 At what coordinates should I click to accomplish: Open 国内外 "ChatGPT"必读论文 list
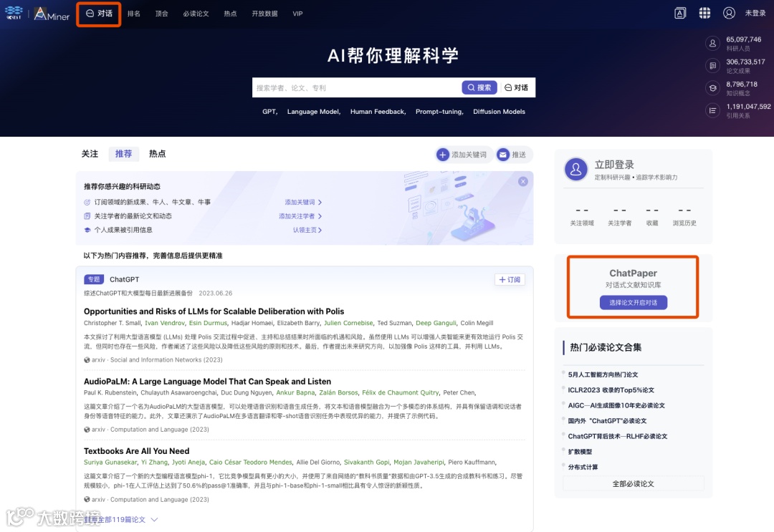tap(607, 421)
